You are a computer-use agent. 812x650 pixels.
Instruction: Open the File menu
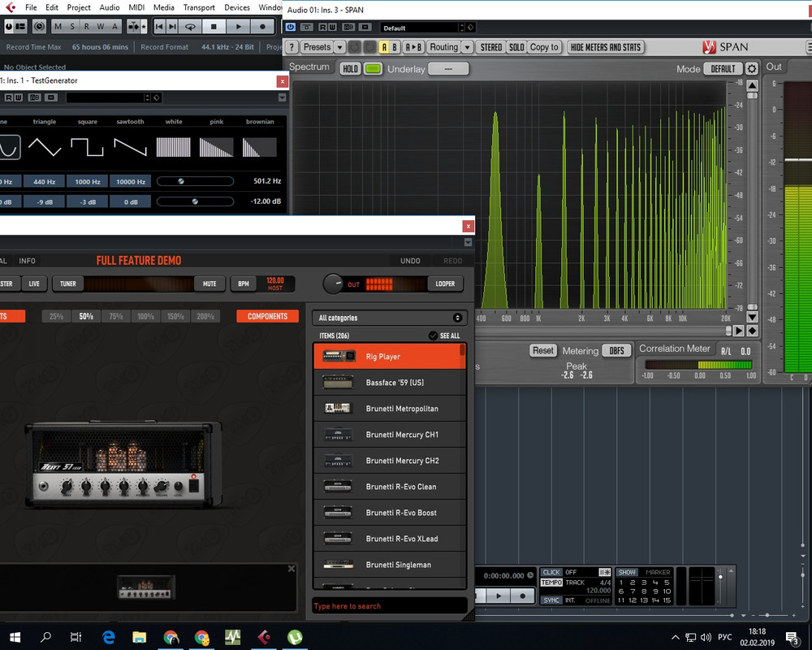pos(31,7)
